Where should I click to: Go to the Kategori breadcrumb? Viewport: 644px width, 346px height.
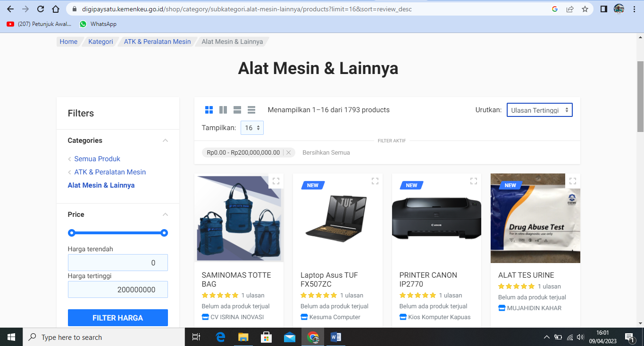pos(100,41)
